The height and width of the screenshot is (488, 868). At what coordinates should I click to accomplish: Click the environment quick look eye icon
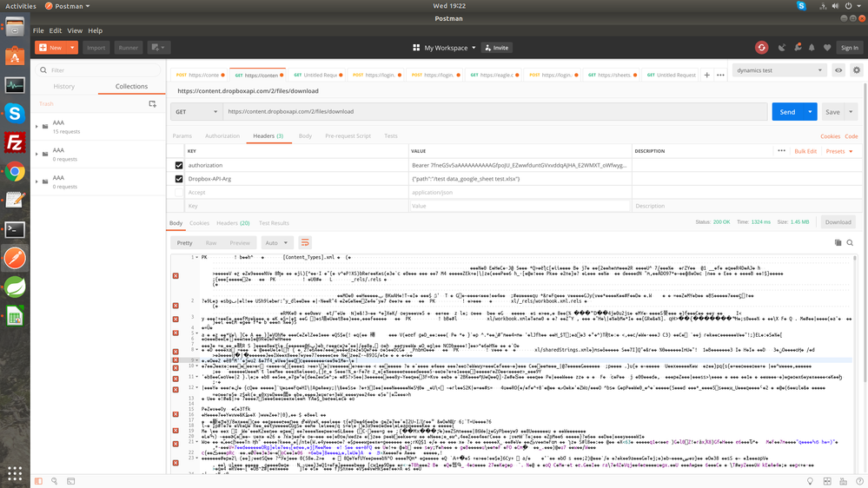[x=838, y=70]
